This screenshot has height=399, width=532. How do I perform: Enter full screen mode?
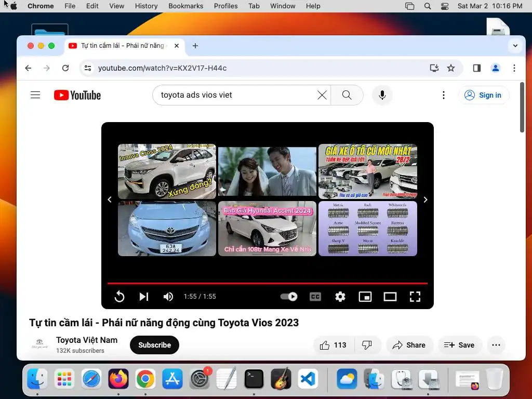(x=415, y=297)
